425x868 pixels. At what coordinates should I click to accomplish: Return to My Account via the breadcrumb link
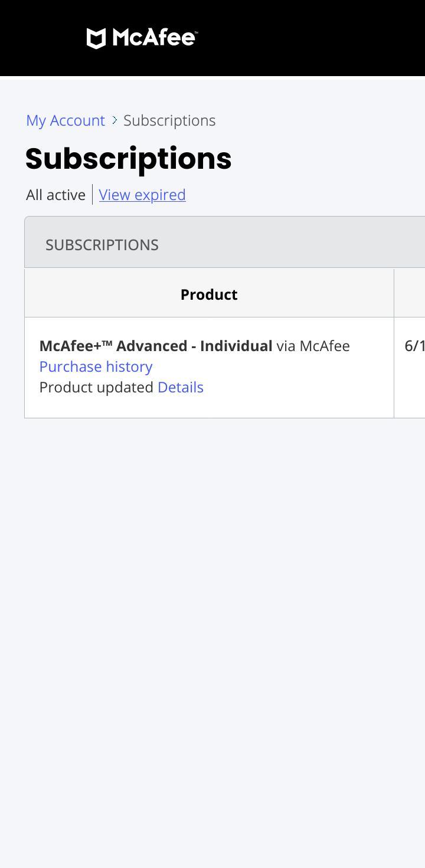[65, 120]
